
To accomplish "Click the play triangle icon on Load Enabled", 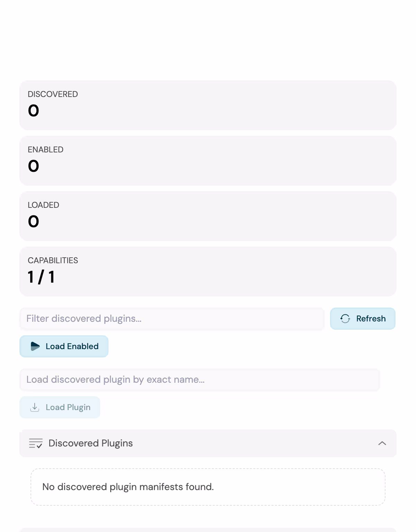I will pyautogui.click(x=35, y=346).
